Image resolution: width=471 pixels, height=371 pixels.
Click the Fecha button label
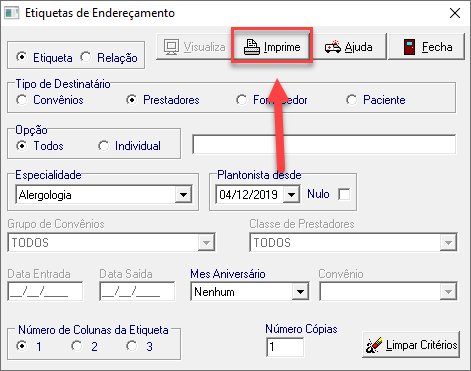[x=437, y=47]
